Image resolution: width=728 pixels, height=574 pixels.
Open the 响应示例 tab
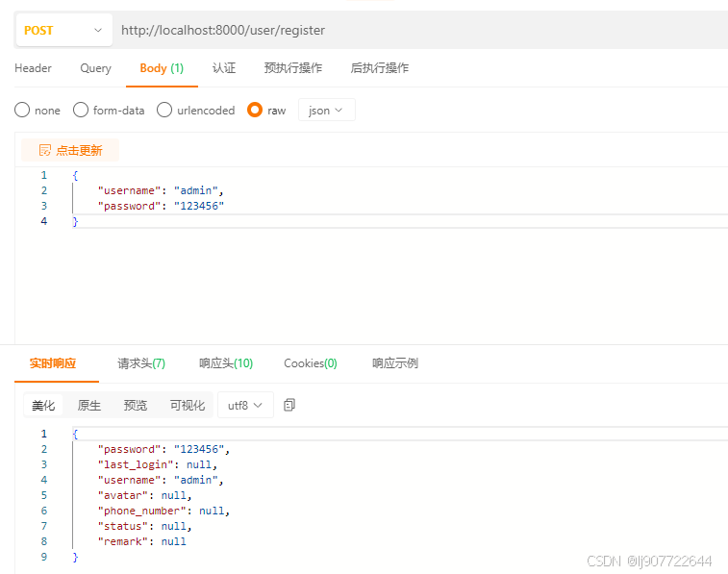pyautogui.click(x=395, y=363)
